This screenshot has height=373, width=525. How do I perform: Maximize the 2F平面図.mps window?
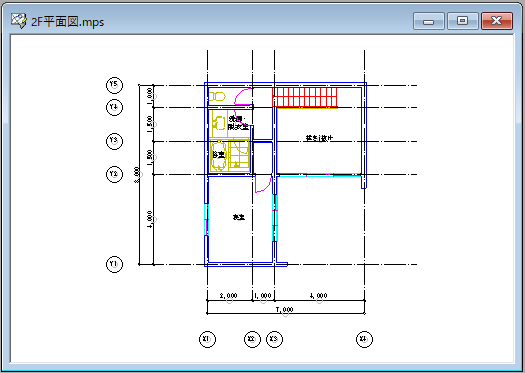463,21
